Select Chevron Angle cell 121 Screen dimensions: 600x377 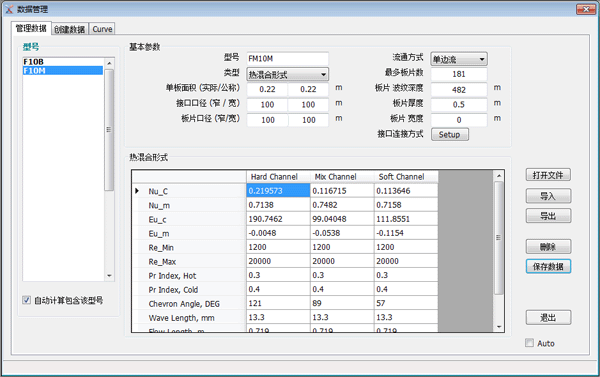coord(278,303)
